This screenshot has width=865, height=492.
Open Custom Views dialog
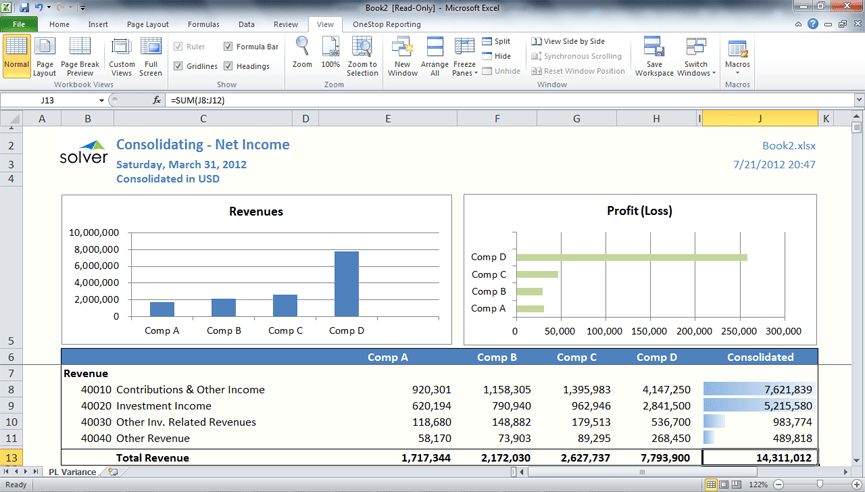click(x=121, y=56)
